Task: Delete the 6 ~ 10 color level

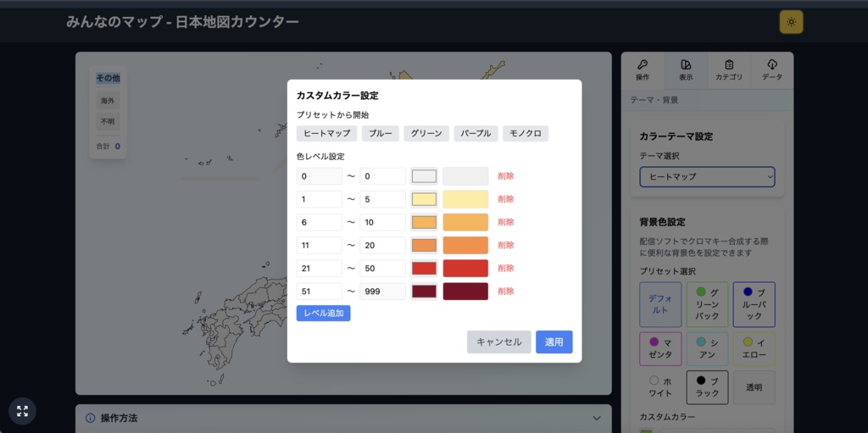Action: [506, 222]
